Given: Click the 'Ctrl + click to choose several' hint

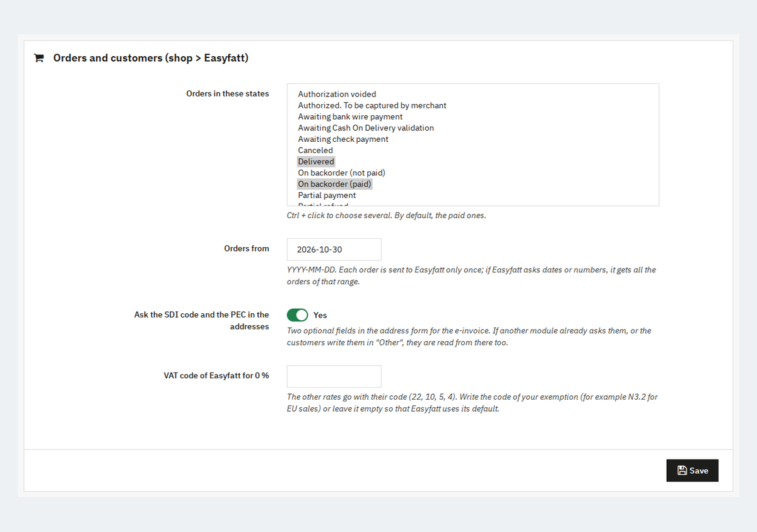Looking at the screenshot, I should pyautogui.click(x=387, y=215).
